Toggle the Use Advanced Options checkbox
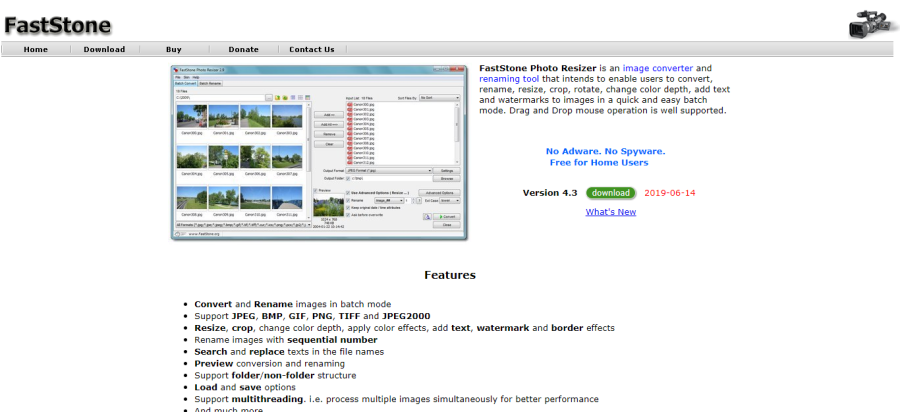 (x=349, y=191)
